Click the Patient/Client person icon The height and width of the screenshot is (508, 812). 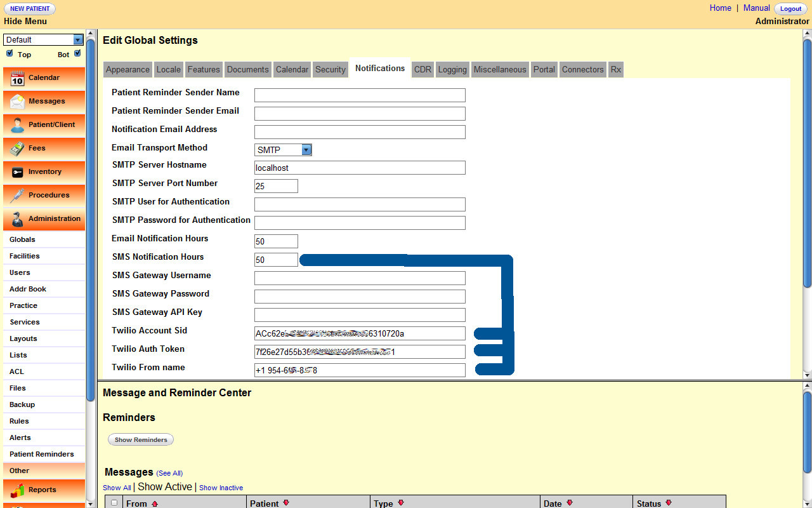(x=17, y=125)
